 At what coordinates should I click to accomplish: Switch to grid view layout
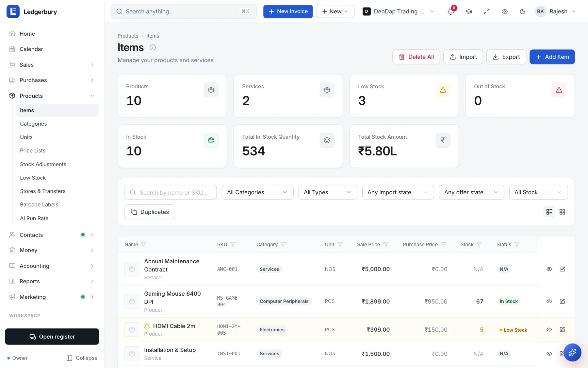point(562,212)
